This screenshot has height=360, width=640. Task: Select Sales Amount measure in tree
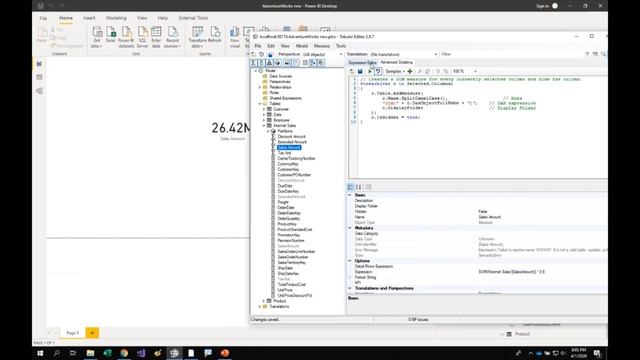[289, 147]
